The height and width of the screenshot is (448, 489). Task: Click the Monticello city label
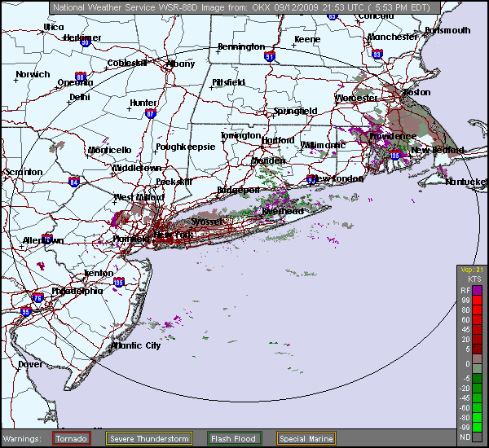tap(110, 150)
